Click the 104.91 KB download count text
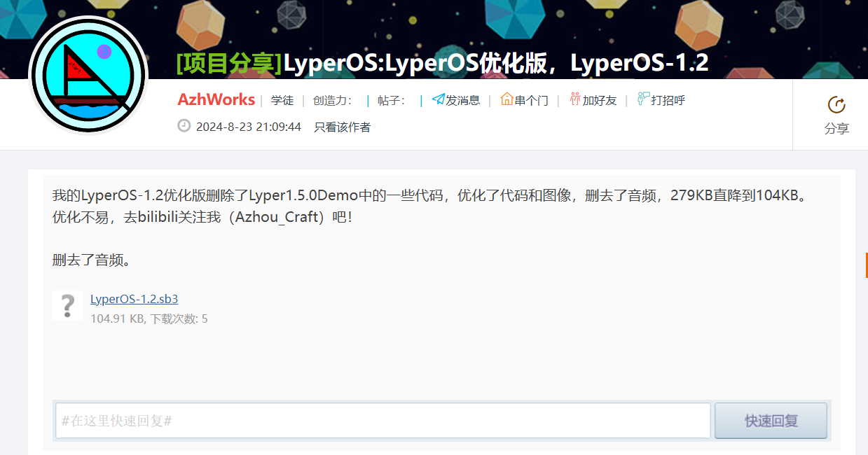This screenshot has width=868, height=455. point(149,318)
